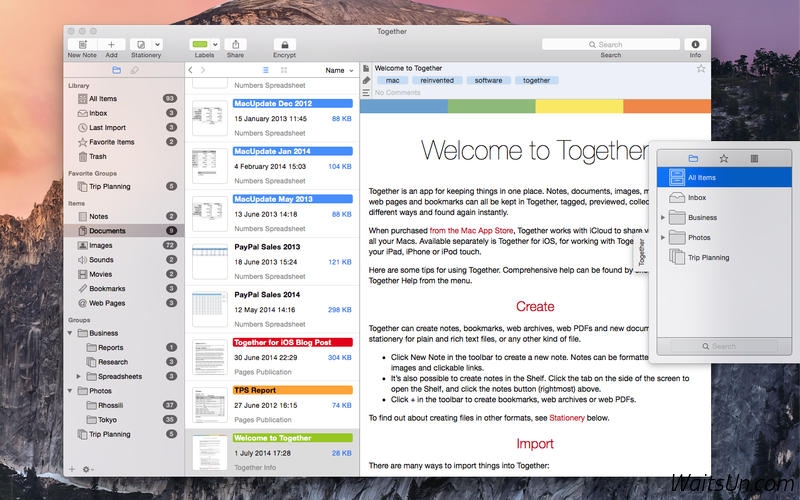Go forward with the right chevron

[203, 70]
